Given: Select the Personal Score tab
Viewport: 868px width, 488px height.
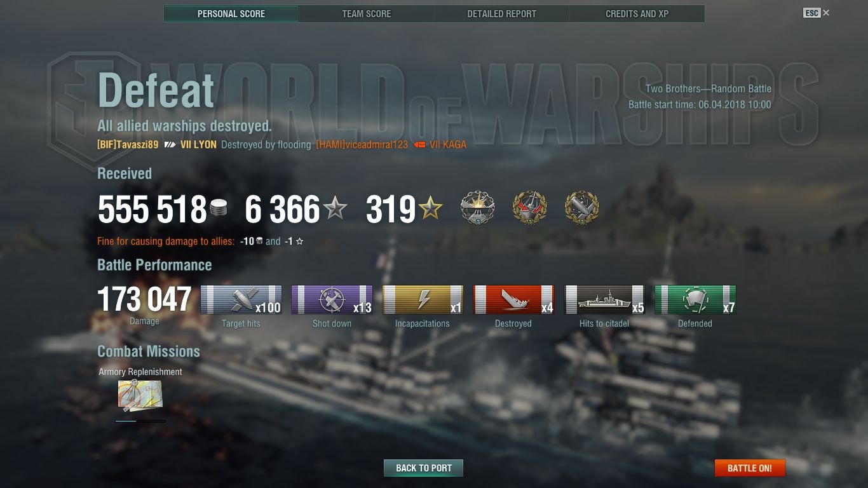Looking at the screenshot, I should coord(231,13).
